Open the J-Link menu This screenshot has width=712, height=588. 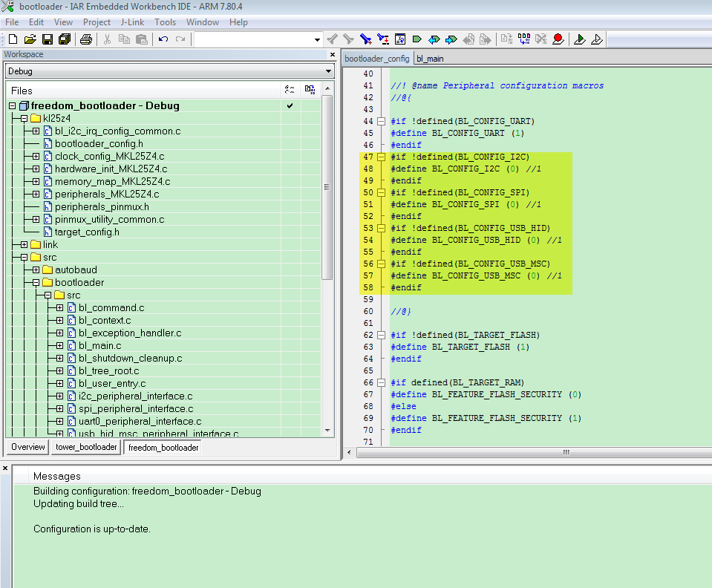pyautogui.click(x=132, y=22)
